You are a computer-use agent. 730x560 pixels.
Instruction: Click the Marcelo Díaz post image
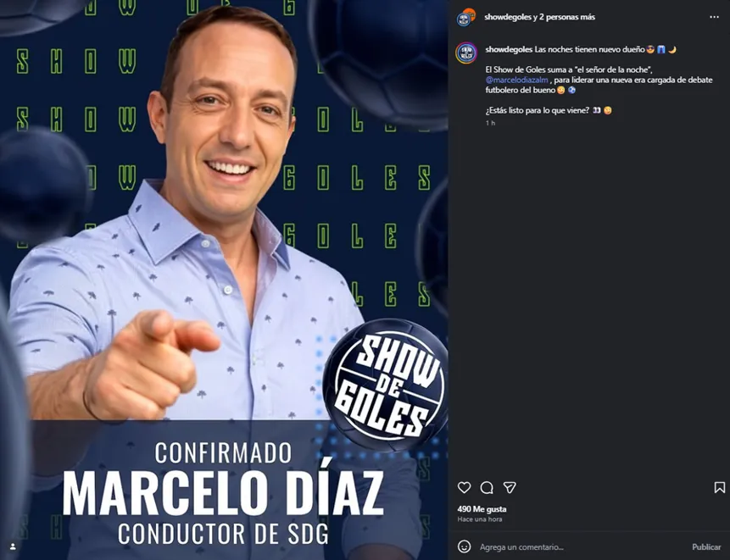tap(224, 280)
